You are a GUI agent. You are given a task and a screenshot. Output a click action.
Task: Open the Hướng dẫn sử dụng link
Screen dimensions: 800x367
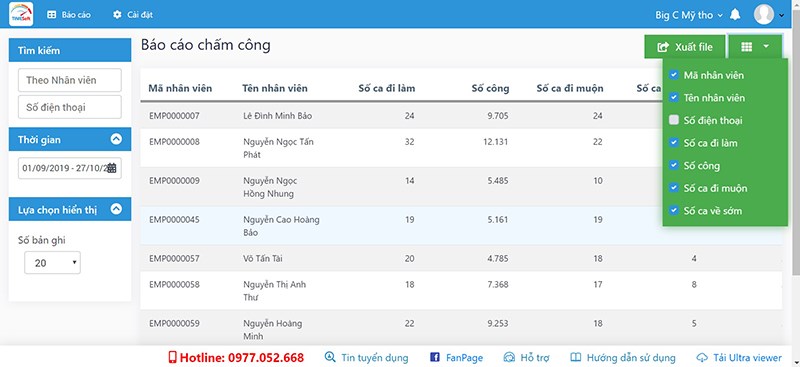[622, 357]
